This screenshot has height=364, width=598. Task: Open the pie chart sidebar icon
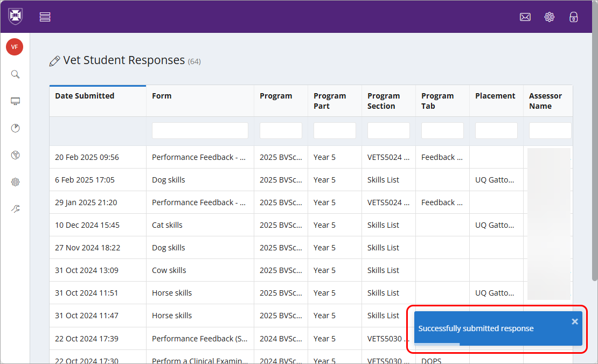(x=15, y=128)
